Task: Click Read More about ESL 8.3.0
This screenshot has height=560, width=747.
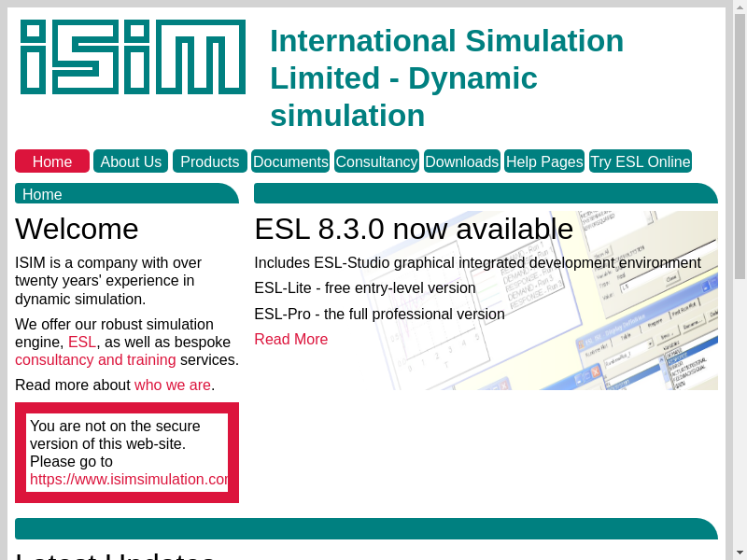Action: tap(291, 340)
